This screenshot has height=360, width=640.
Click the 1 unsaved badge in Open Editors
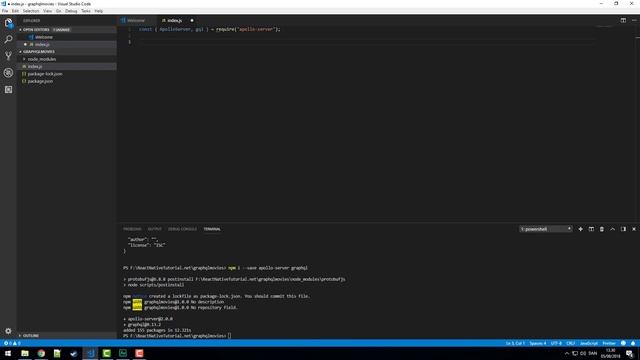61,30
